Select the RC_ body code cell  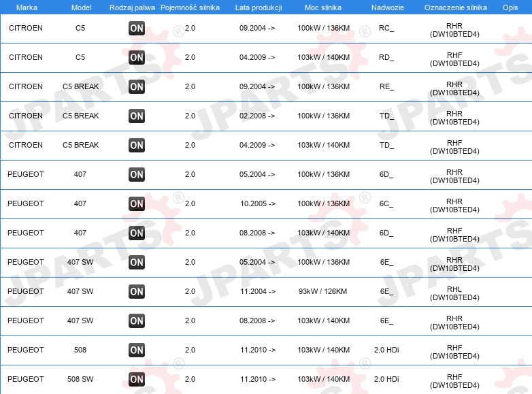(x=386, y=28)
